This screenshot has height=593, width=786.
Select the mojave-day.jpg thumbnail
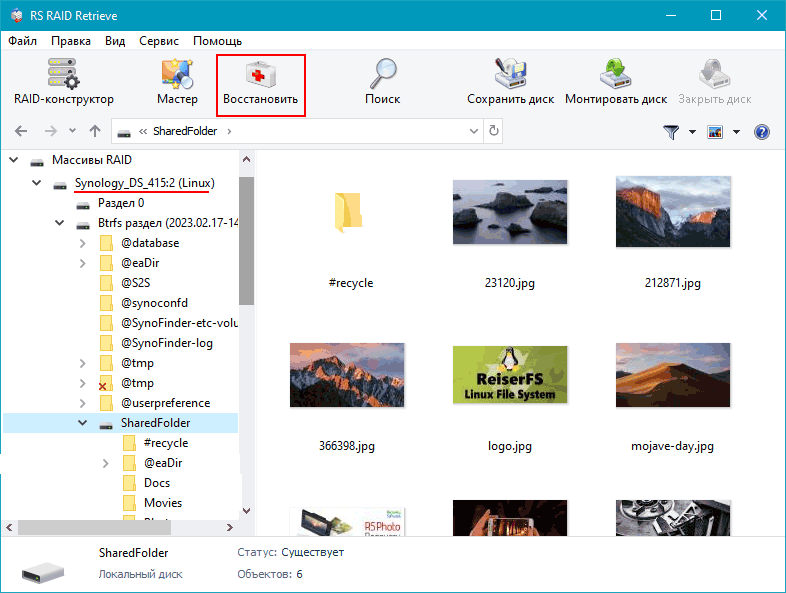coord(673,375)
